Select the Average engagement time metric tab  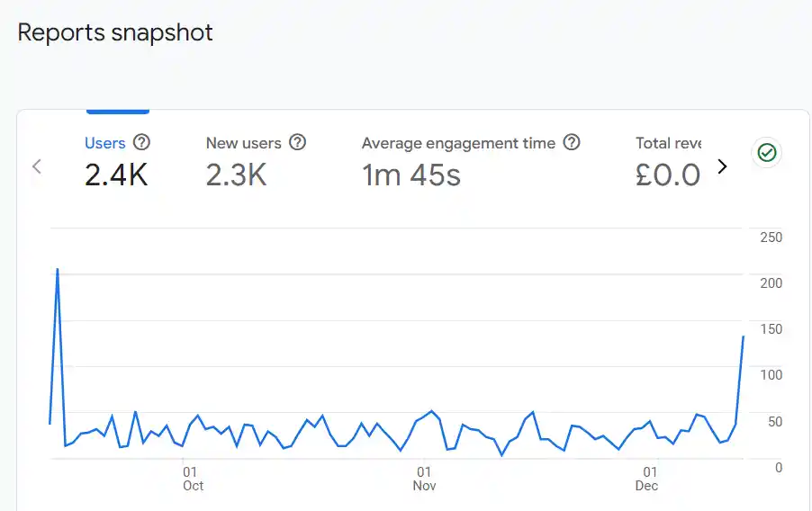coord(458,143)
